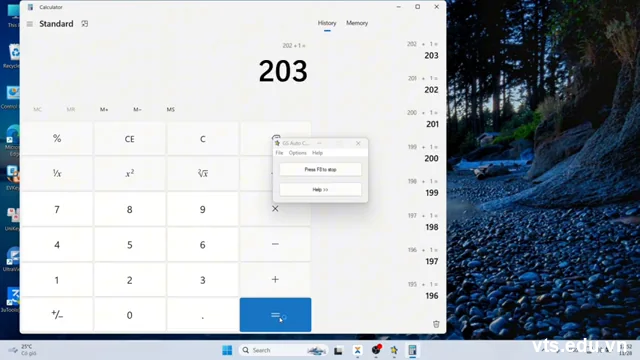Open the GS Auto Clicker star taskbar icon
The height and width of the screenshot is (360, 640).
pos(394,350)
